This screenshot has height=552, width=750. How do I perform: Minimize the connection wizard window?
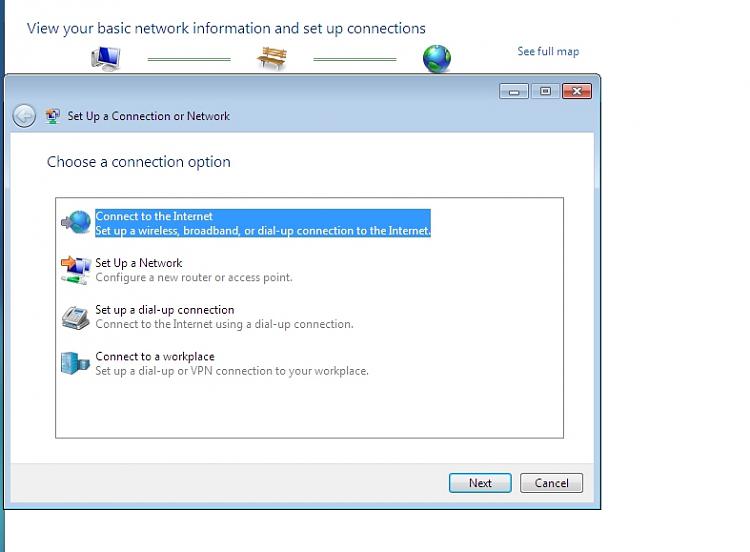[x=514, y=91]
